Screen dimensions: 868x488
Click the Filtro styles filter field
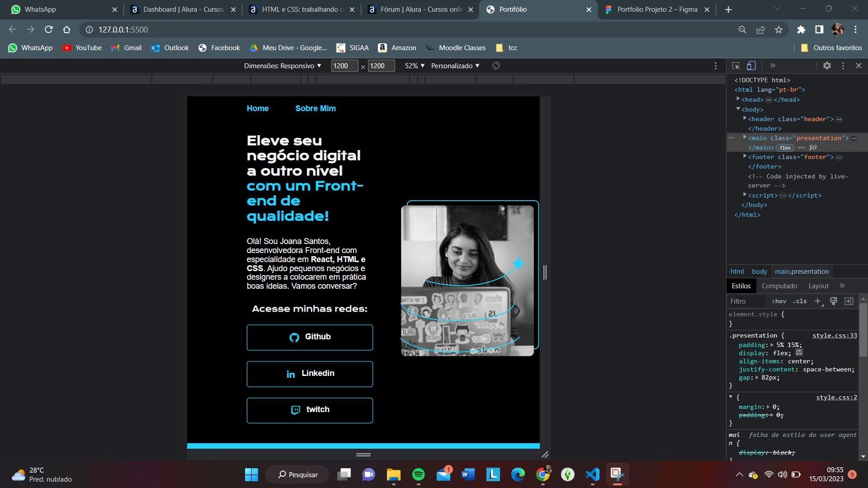pos(747,301)
